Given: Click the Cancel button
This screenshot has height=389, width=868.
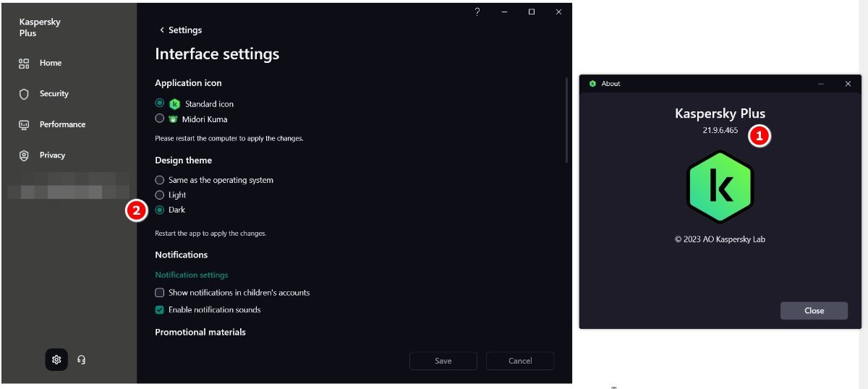Looking at the screenshot, I should [520, 361].
